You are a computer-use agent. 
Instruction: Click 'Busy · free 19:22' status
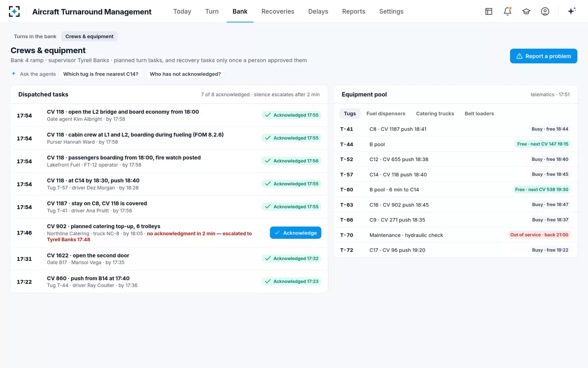click(x=550, y=250)
